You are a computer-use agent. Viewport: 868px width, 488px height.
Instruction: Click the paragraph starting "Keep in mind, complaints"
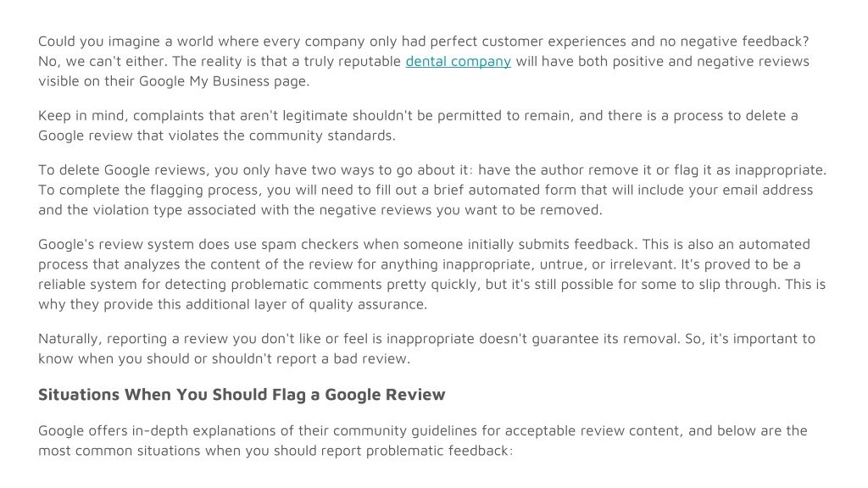click(418, 125)
